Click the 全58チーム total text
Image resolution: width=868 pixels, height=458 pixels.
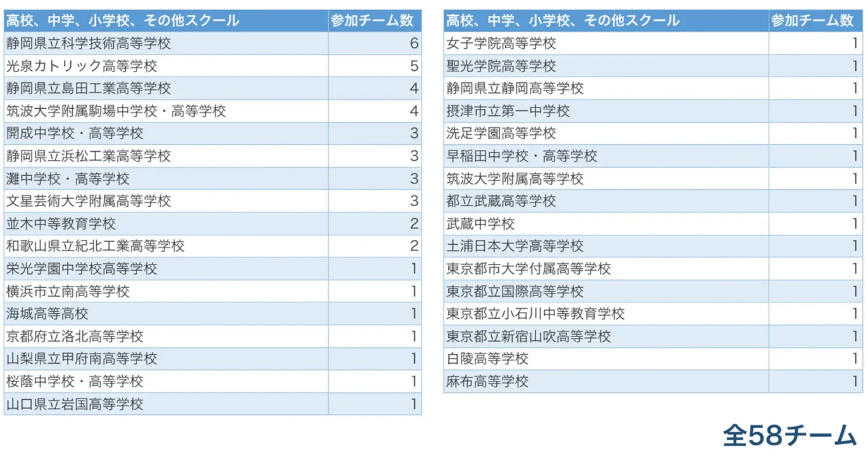click(790, 435)
